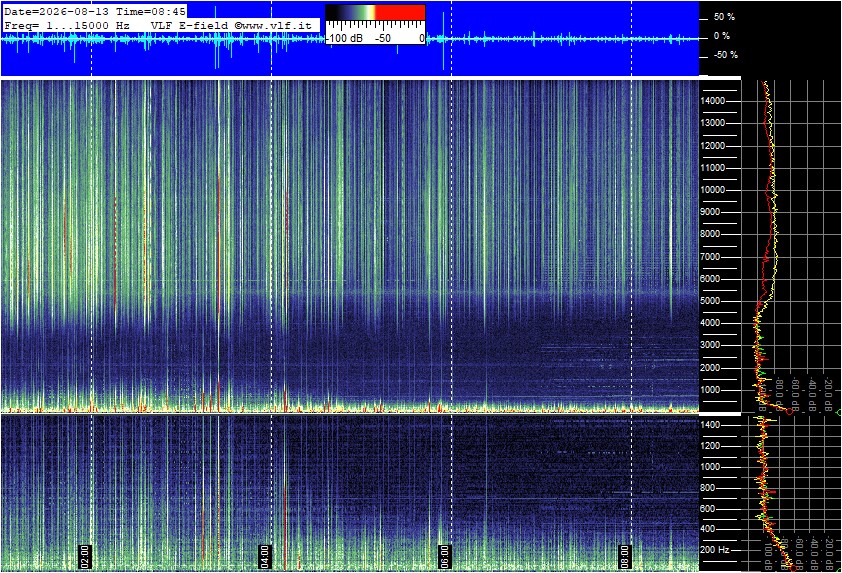Click the red circle marker in the lower spectrum plot
Viewport: 842px width, 573px height.
[795, 568]
